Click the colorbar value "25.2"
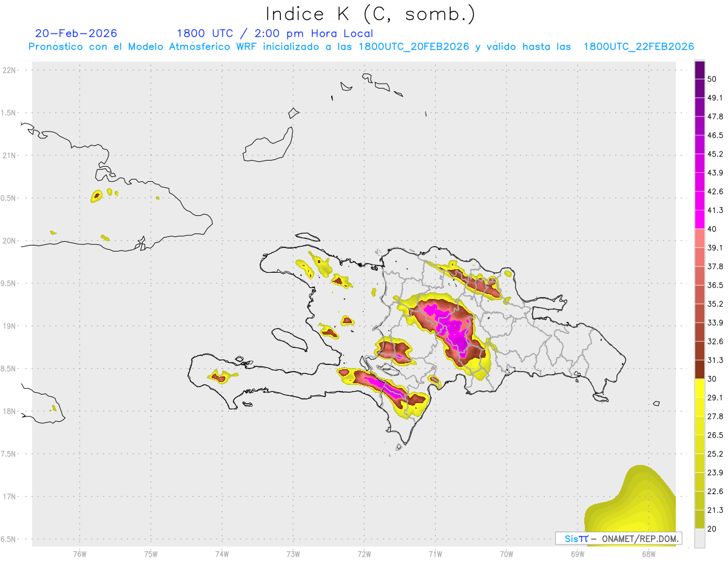728x562 pixels. click(716, 453)
